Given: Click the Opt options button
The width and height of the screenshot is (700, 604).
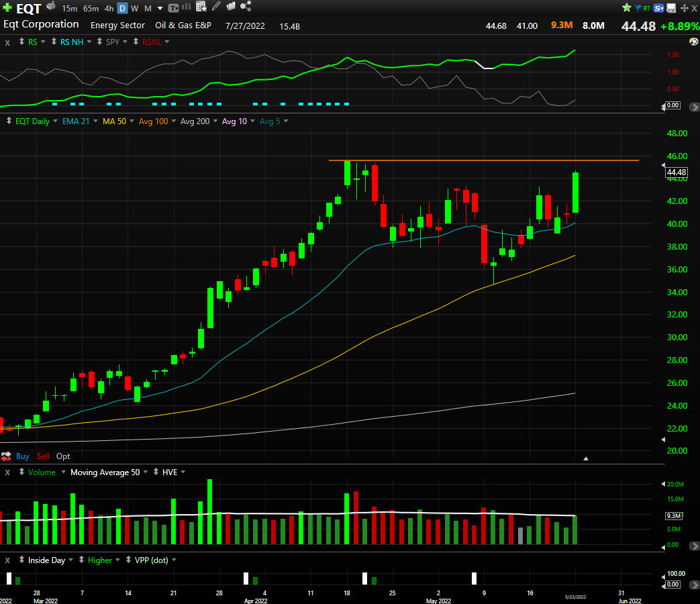Looking at the screenshot, I should point(63,456).
